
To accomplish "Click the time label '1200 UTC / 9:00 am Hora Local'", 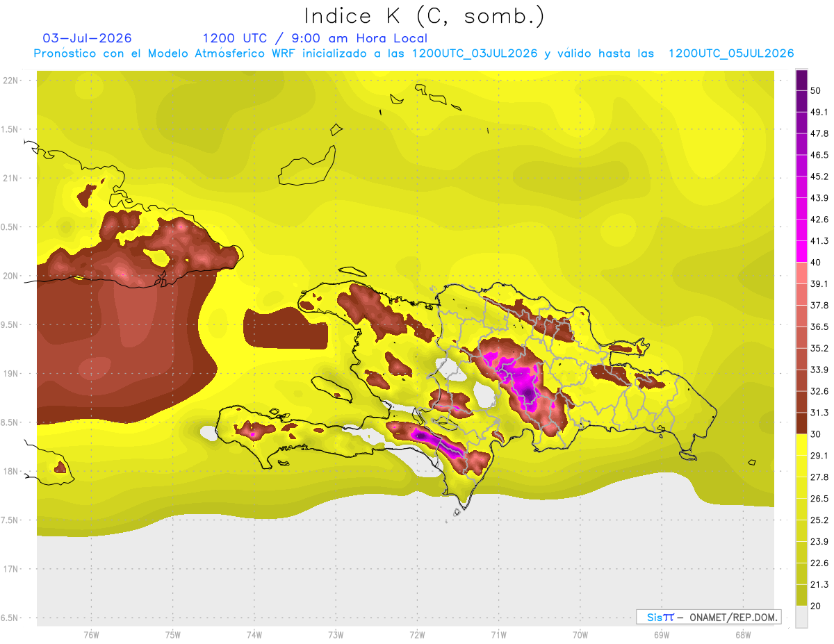I will (x=315, y=38).
